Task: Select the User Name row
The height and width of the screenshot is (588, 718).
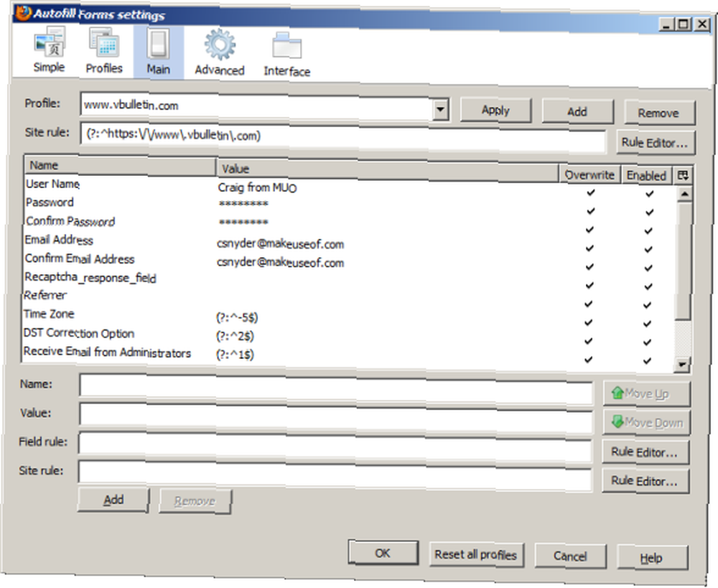Action: 350,188
